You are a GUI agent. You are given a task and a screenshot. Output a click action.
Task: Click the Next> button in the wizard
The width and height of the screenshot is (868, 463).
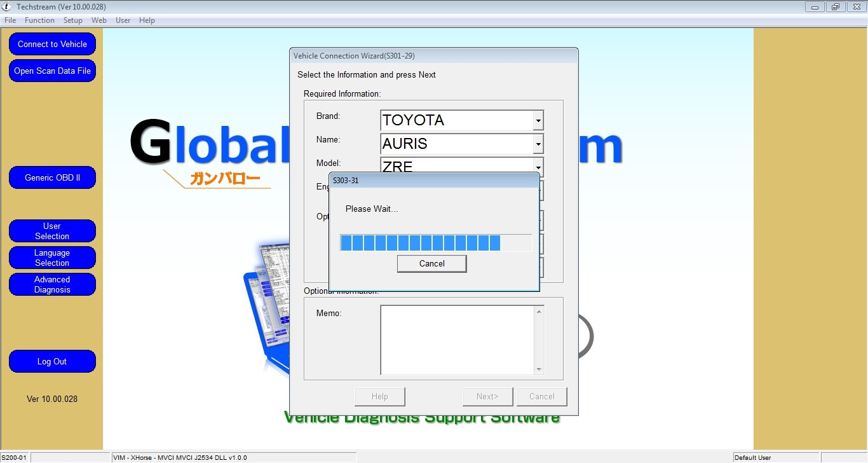[487, 397]
